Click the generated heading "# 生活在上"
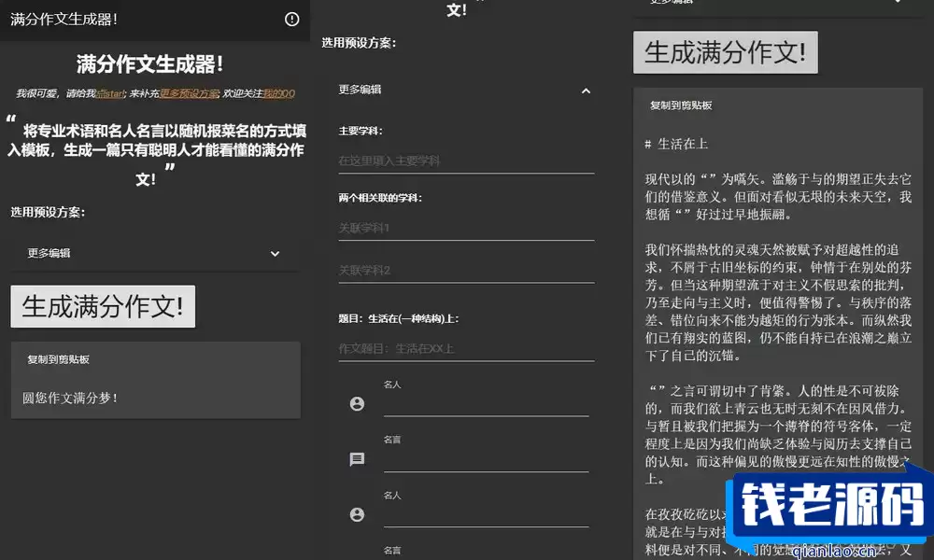Image resolution: width=934 pixels, height=560 pixels. [x=676, y=144]
